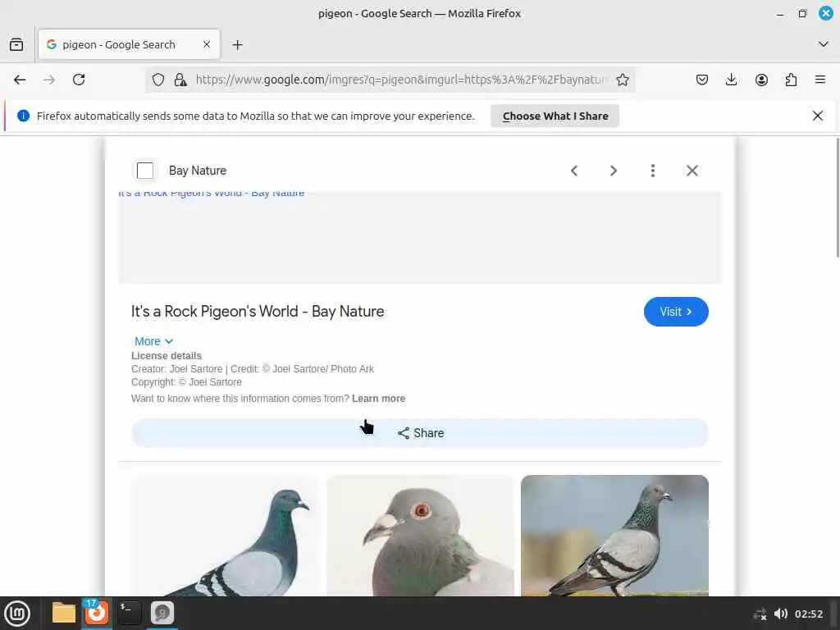
Task: Open the network connection tray icon
Action: click(x=760, y=614)
